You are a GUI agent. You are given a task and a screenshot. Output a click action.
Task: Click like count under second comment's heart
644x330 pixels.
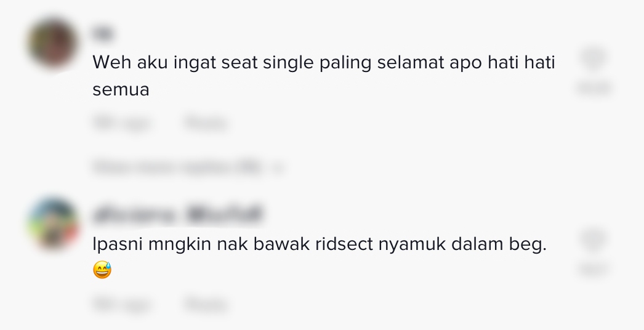[x=594, y=269]
